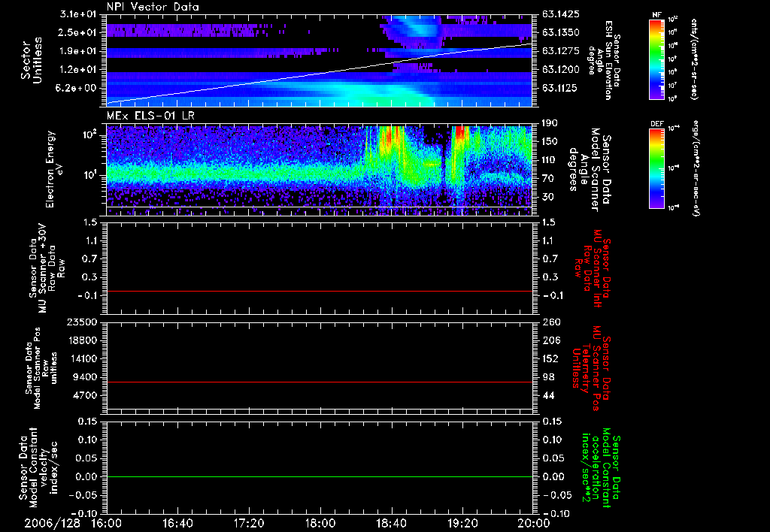The width and height of the screenshot is (770, 532).
Task: Click the '30' scanner angle tick
Action: tap(547, 198)
